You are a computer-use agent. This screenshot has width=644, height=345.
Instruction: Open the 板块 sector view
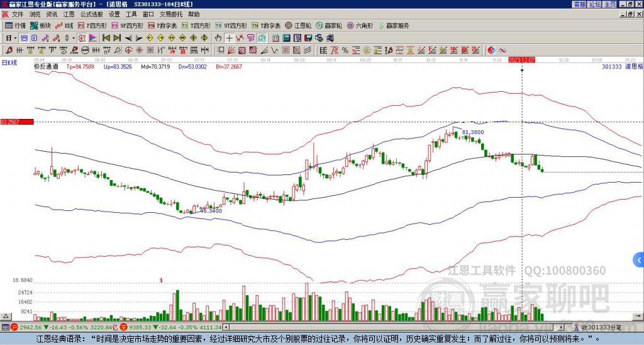click(x=40, y=25)
